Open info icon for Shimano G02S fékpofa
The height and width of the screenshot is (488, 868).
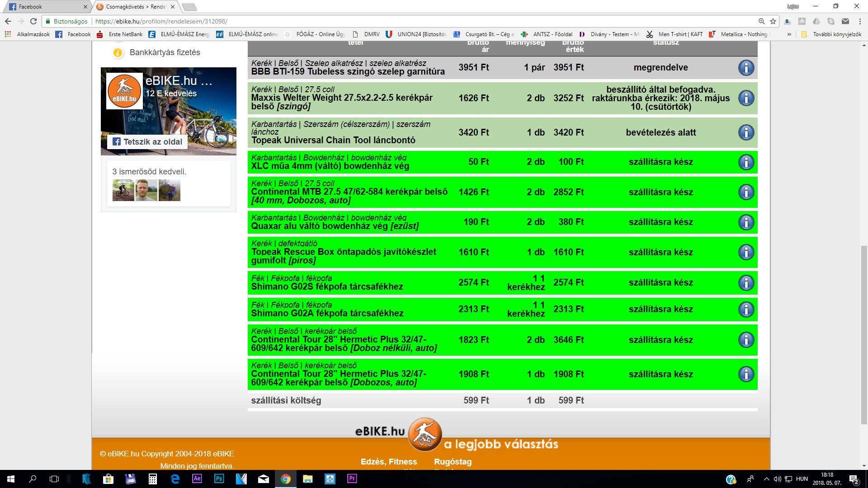click(746, 282)
